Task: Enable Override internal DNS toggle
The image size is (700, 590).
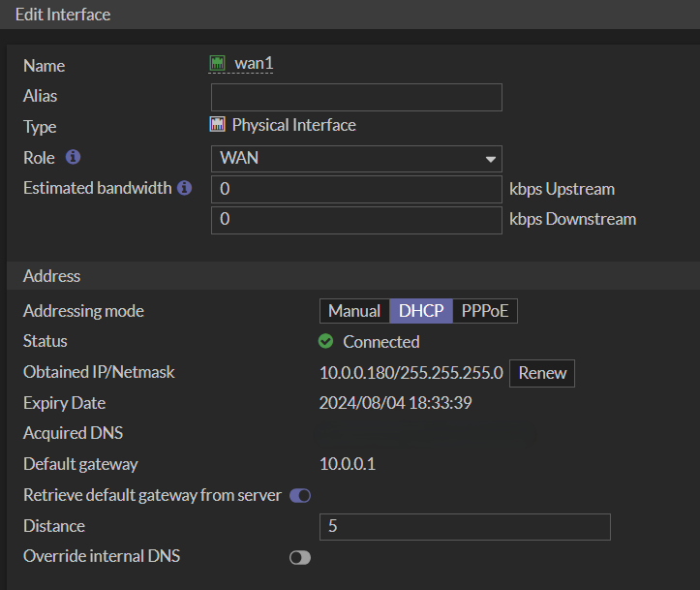Action: (x=300, y=557)
